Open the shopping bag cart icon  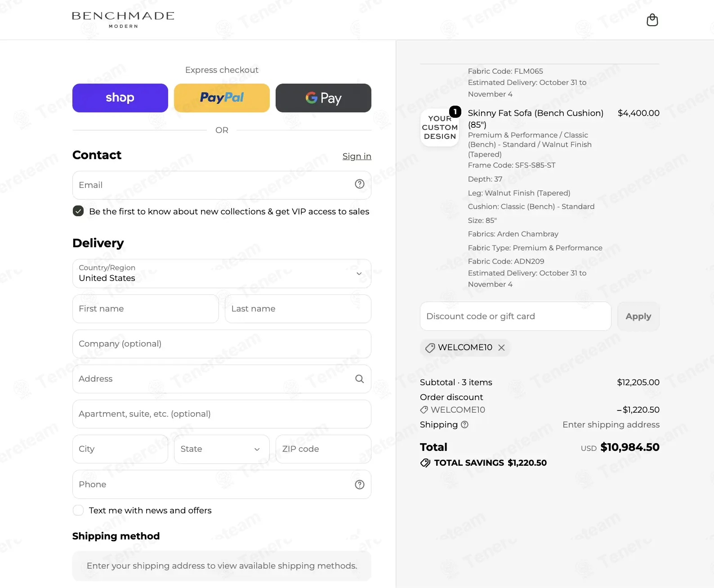(652, 20)
